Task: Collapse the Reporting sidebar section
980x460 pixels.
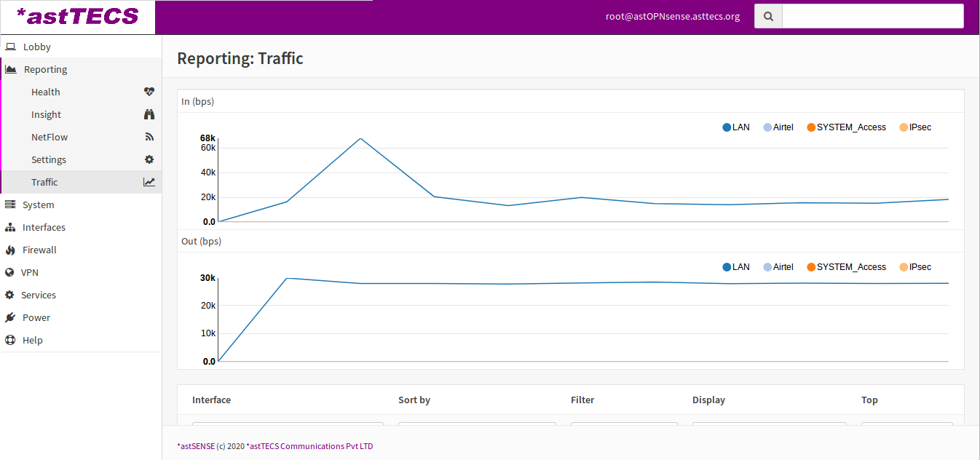Action: pos(45,69)
